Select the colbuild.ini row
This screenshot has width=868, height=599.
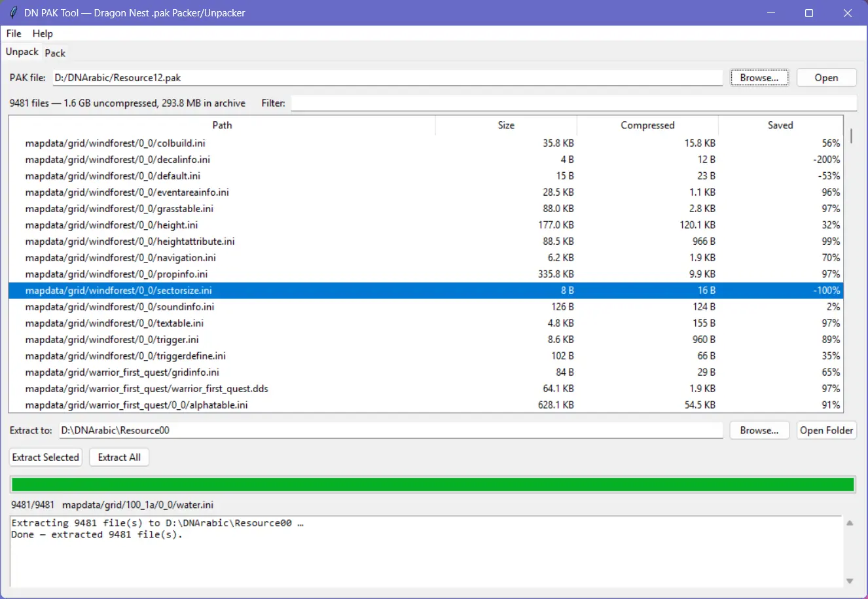[425, 143]
